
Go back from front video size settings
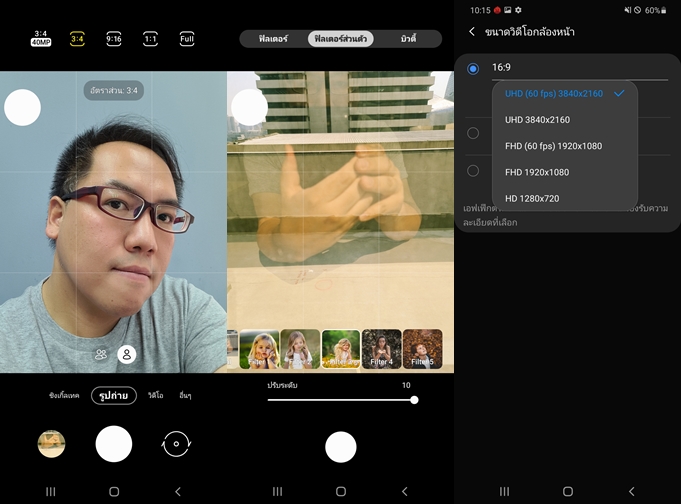click(472, 32)
